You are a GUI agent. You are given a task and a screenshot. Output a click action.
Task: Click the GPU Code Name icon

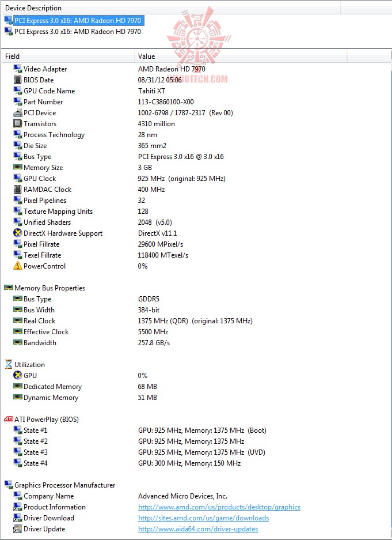click(17, 91)
